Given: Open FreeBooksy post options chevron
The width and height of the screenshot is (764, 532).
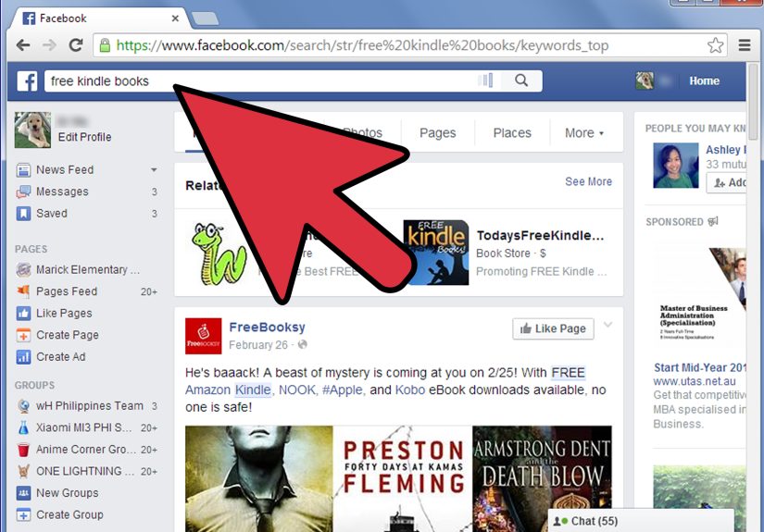Looking at the screenshot, I should point(607,325).
